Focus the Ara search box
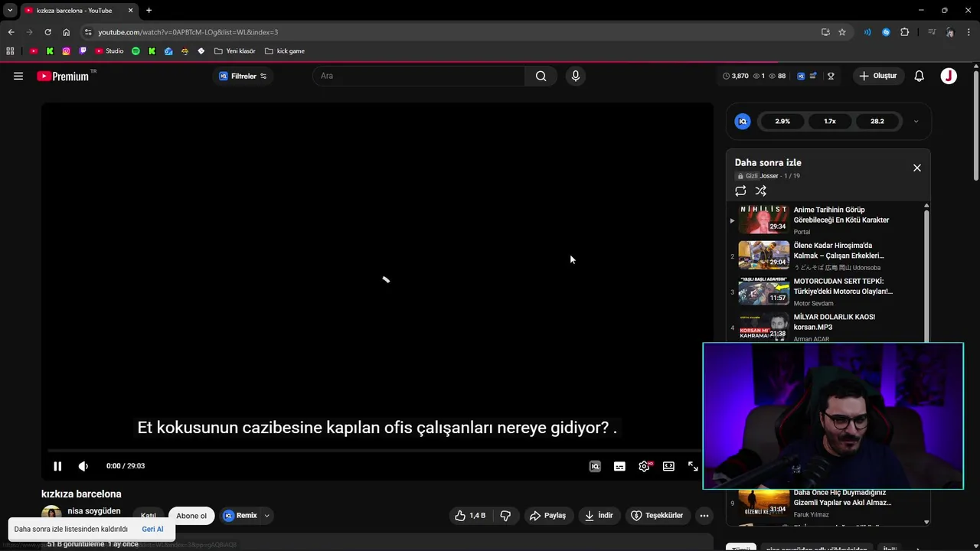The width and height of the screenshot is (980, 551). point(420,76)
